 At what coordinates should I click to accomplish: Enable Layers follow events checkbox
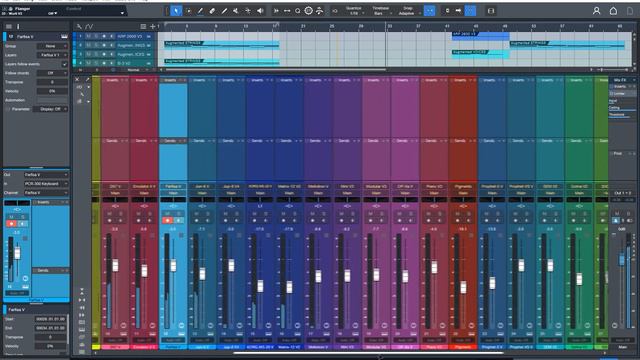coord(64,64)
